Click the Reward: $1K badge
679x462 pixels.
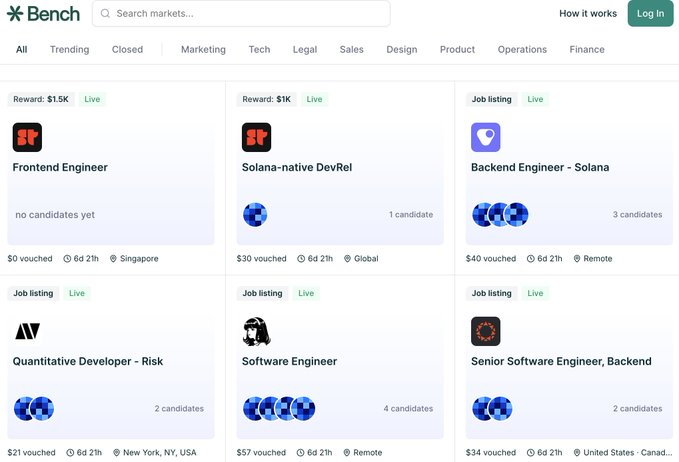click(266, 99)
